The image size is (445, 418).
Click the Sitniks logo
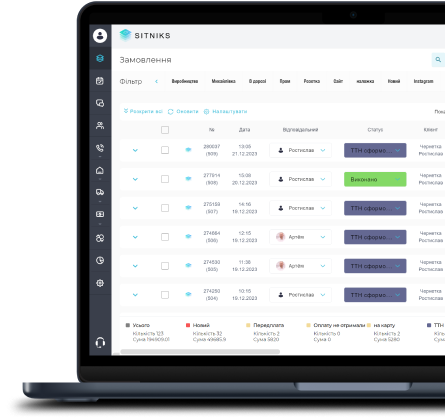tap(145, 35)
